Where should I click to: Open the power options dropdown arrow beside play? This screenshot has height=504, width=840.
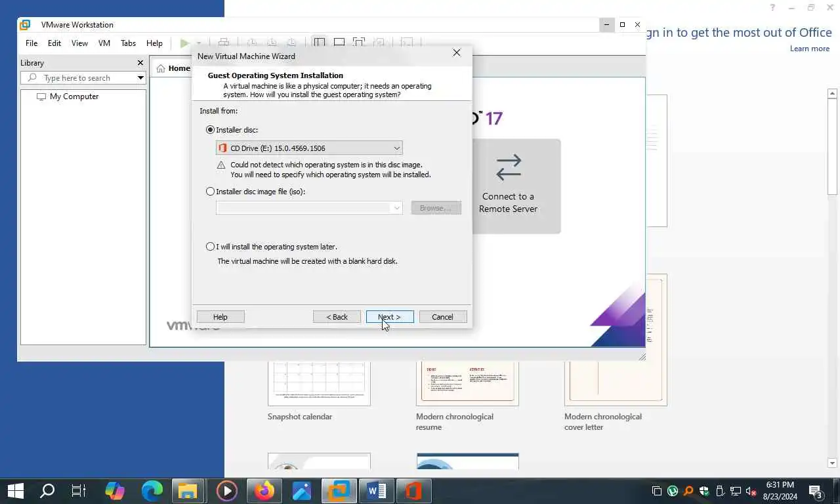pyautogui.click(x=199, y=43)
